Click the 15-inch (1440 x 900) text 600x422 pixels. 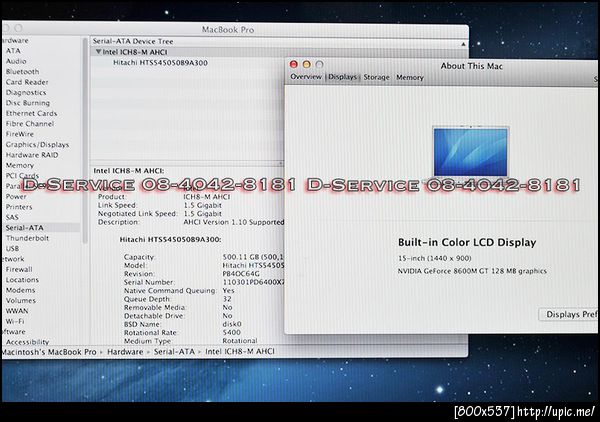pyautogui.click(x=435, y=258)
